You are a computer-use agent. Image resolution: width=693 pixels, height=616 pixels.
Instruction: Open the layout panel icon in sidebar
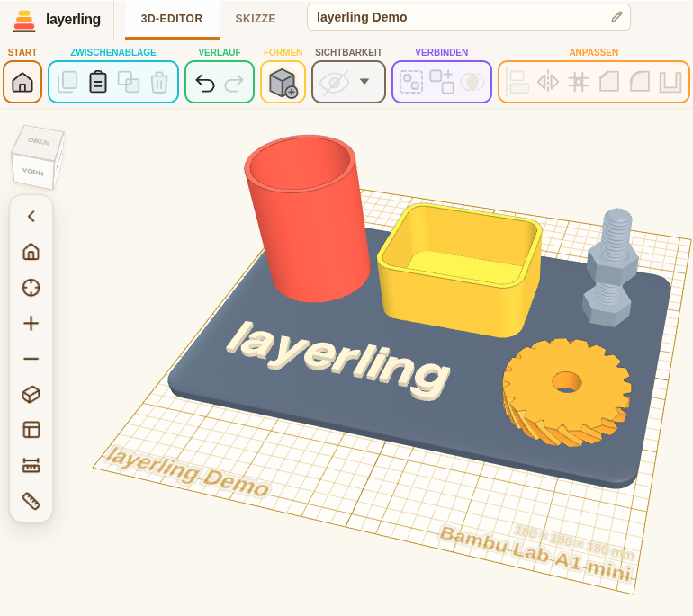(31, 430)
